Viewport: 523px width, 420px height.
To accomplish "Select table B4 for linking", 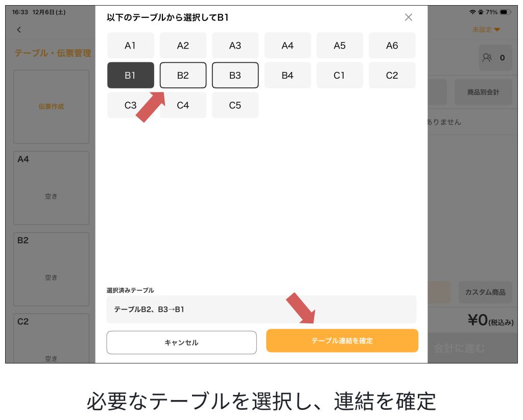I will pos(288,76).
